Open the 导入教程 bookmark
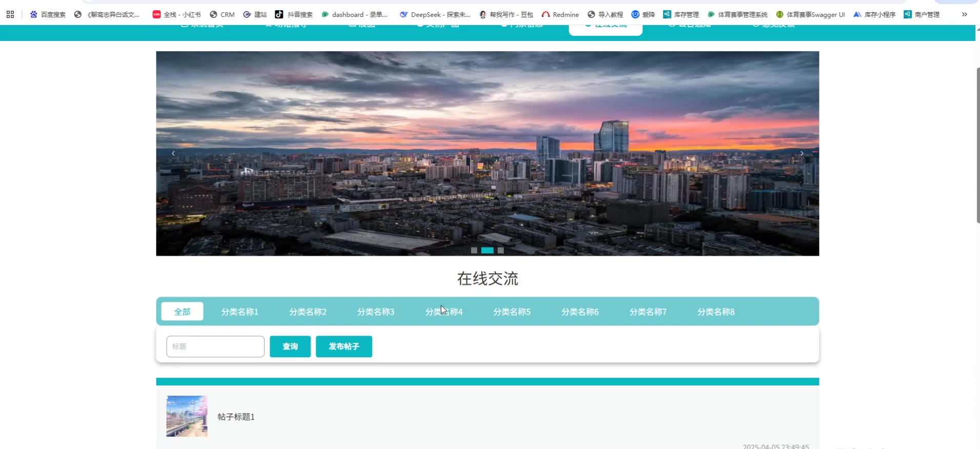Viewport: 980px width, 449px height. click(x=605, y=14)
